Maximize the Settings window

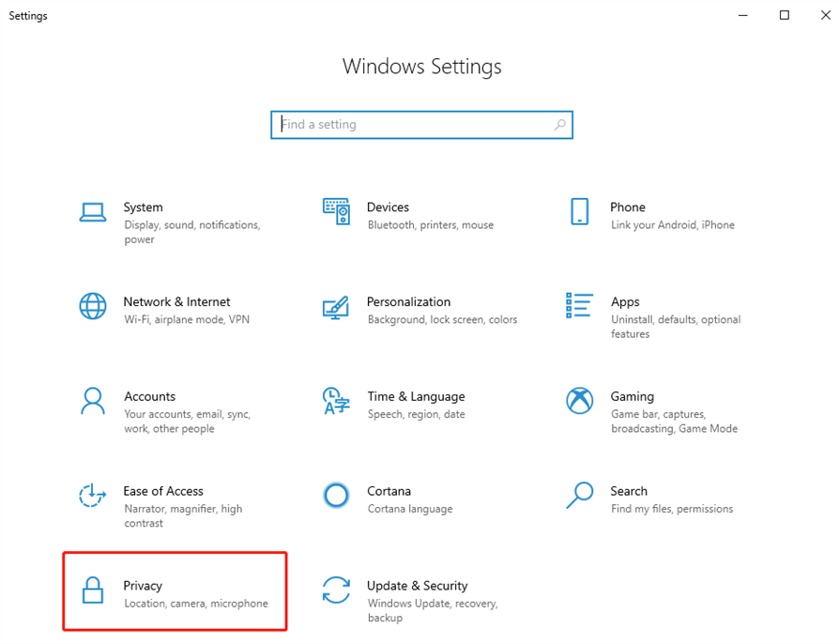[x=784, y=16]
